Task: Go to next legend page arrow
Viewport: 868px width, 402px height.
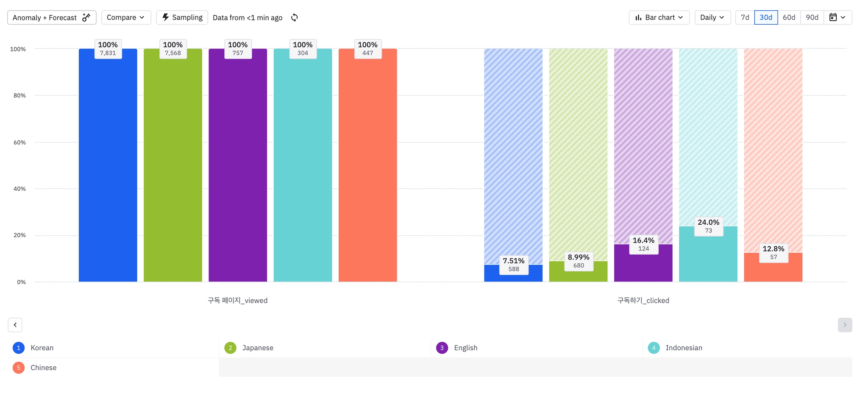Action: point(845,325)
